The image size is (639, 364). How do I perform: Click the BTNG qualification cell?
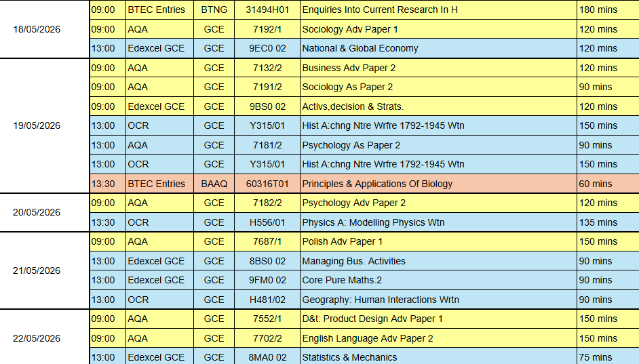214,9
